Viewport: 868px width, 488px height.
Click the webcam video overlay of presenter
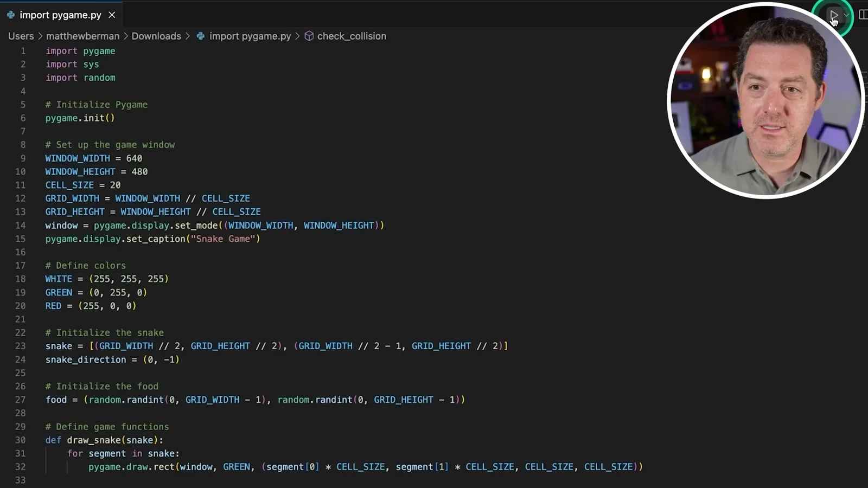pyautogui.click(x=765, y=101)
